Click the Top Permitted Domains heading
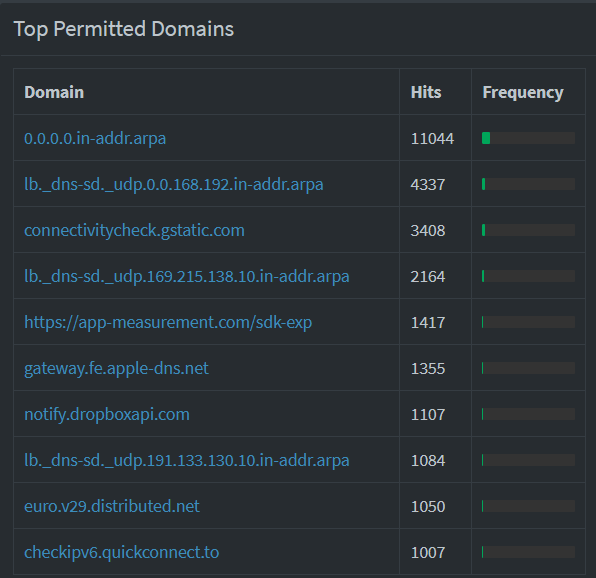596x578 pixels. tap(124, 29)
